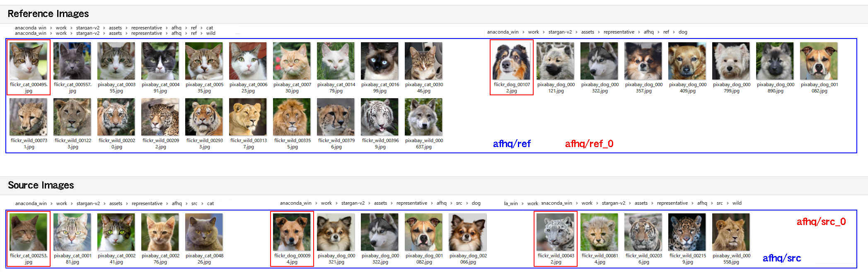Click "wild" folder in source breadcrumb path

pyautogui.click(x=737, y=203)
